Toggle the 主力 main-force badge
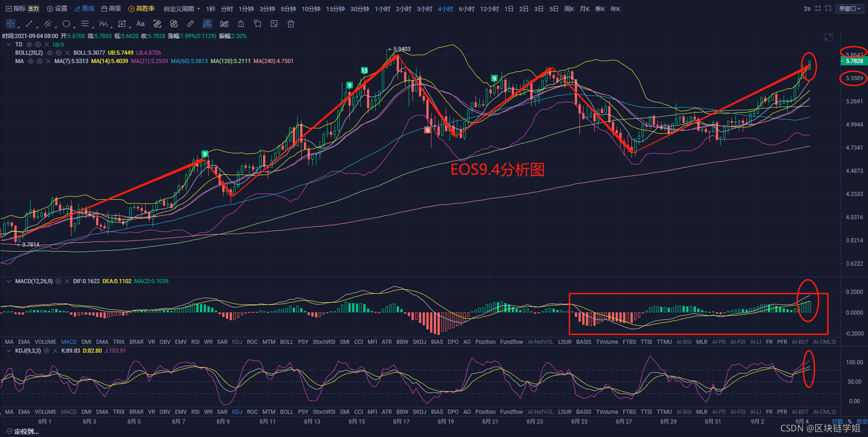The image size is (868, 437). tap(33, 9)
